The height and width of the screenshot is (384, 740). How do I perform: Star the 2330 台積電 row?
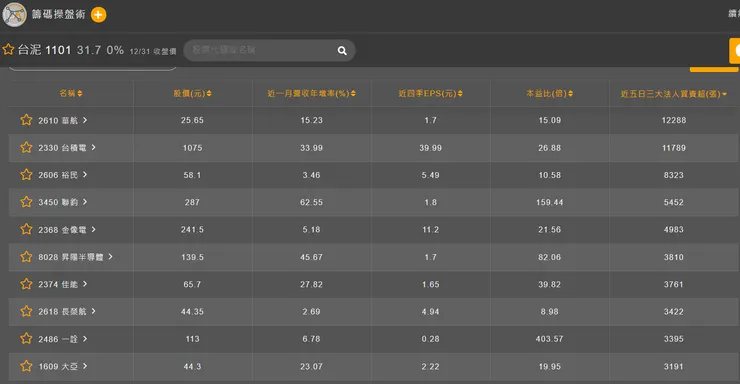coord(26,148)
